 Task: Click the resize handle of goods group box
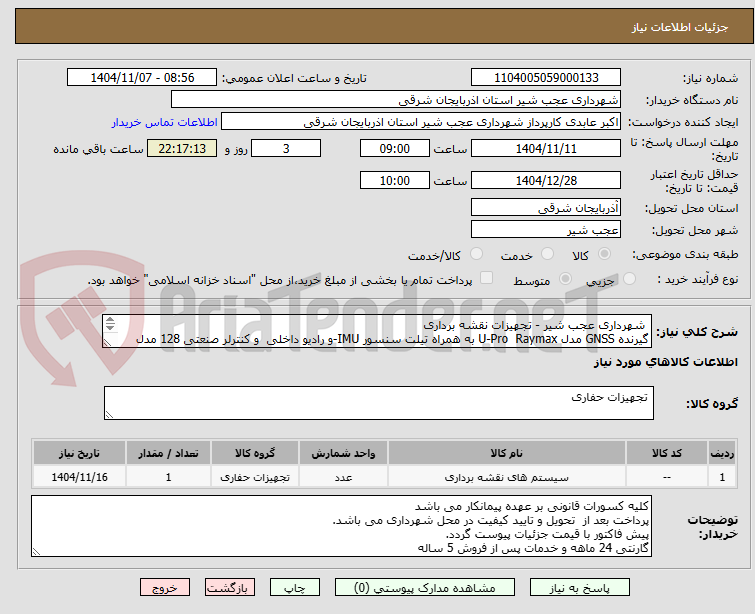pos(109,415)
